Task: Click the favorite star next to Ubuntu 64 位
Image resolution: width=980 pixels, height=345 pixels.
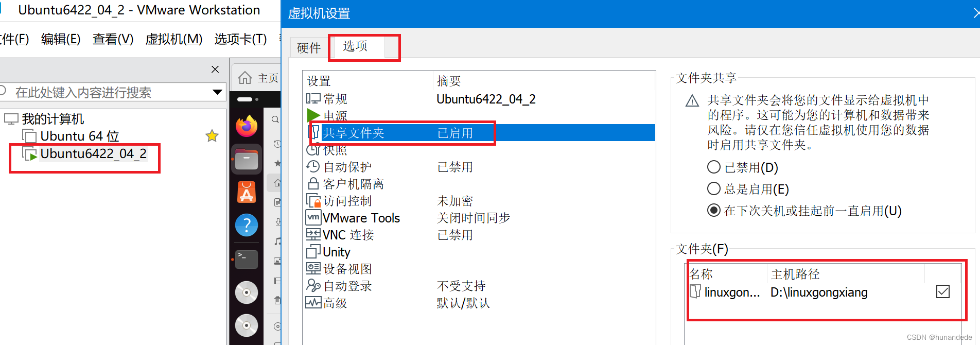Action: (x=212, y=136)
